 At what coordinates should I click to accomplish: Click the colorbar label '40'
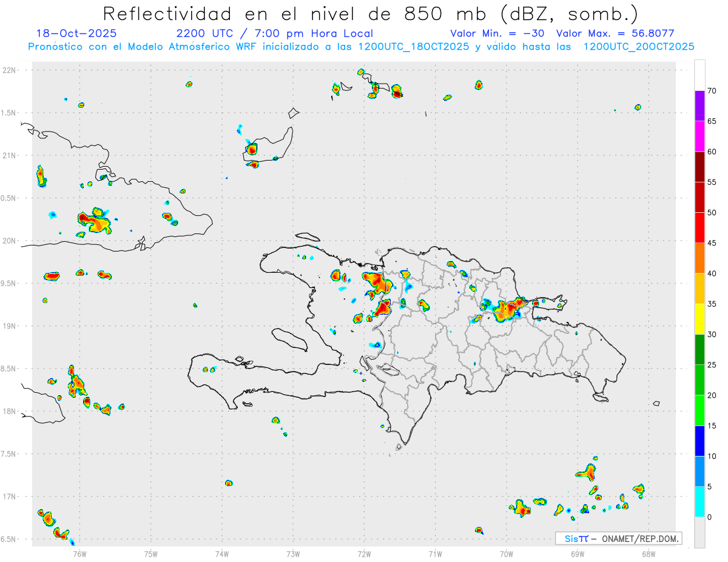tap(712, 273)
